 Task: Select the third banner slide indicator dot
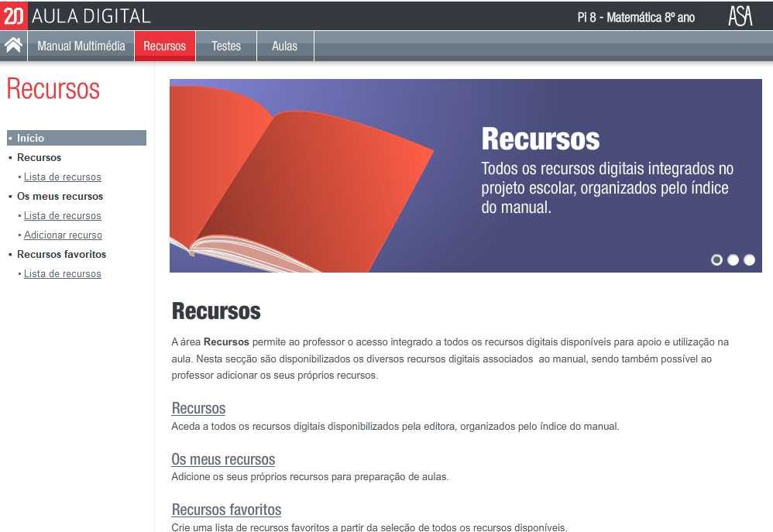749,260
